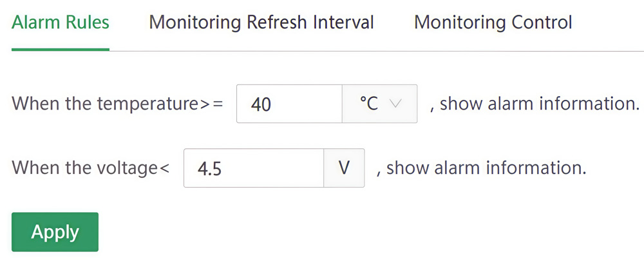Focus the voltage threshold input field

point(253,168)
